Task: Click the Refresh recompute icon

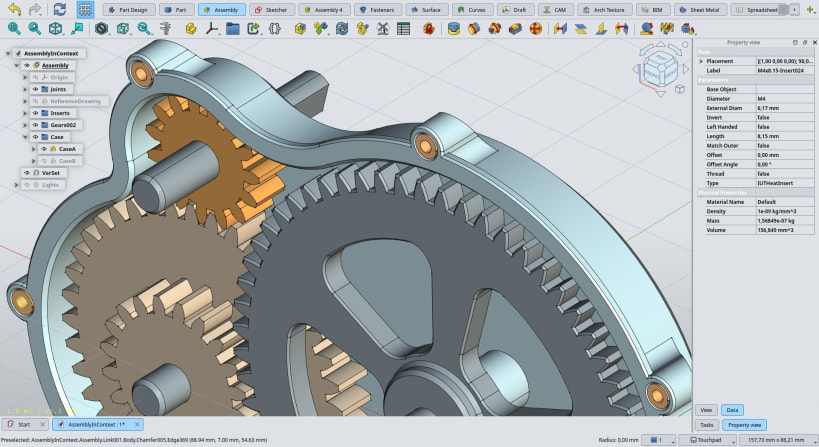Action: [x=60, y=9]
